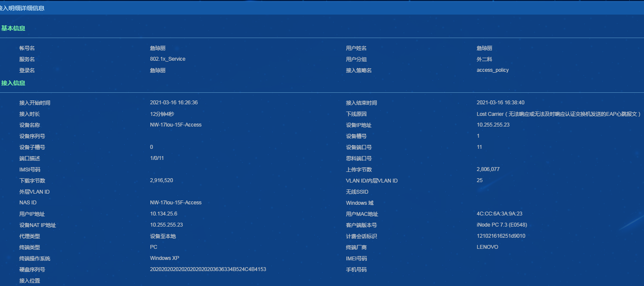Screen dimensions: 644x286
Task: Click the NAS ID label
Action: click(x=28, y=203)
